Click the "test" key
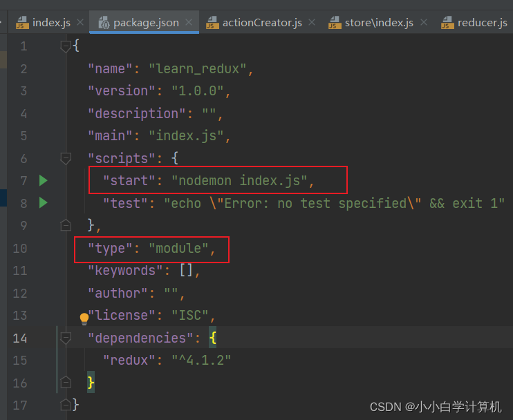This screenshot has width=513, height=420. [125, 203]
